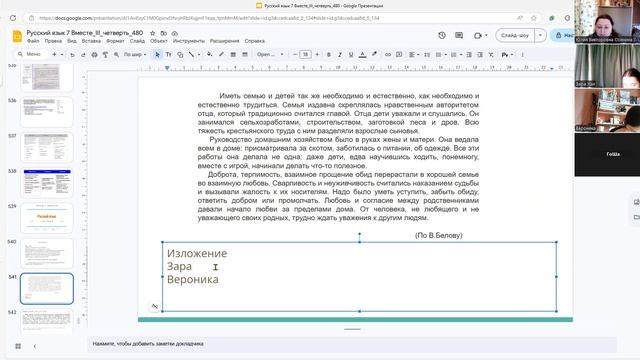The height and width of the screenshot is (360, 640).
Task: Open the Вставка menu
Action: (91, 41)
